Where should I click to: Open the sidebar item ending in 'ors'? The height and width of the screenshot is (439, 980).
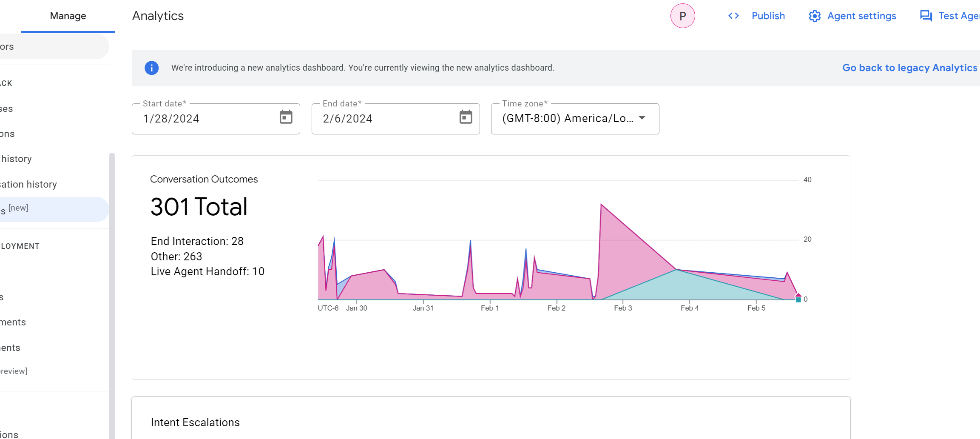coord(54,47)
